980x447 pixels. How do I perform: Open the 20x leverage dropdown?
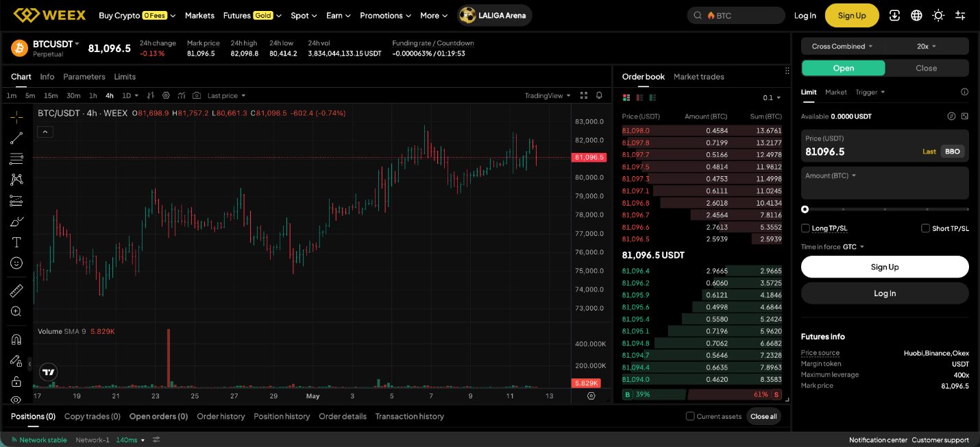point(927,47)
